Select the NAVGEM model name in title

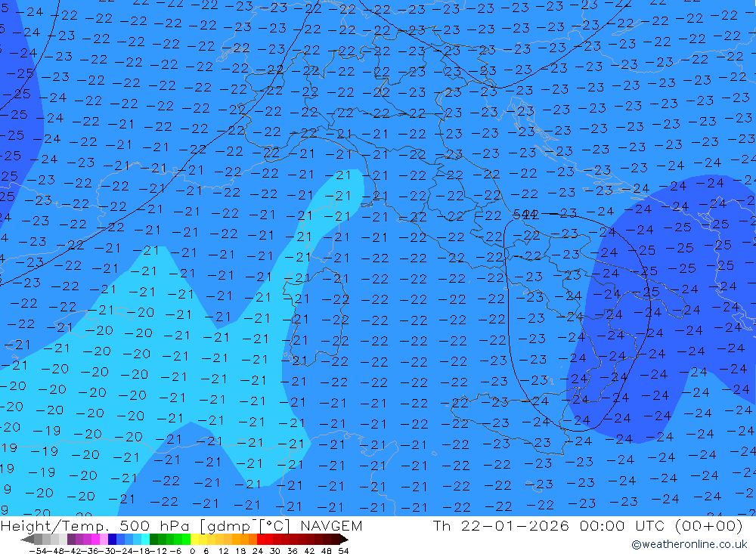[x=331, y=526]
